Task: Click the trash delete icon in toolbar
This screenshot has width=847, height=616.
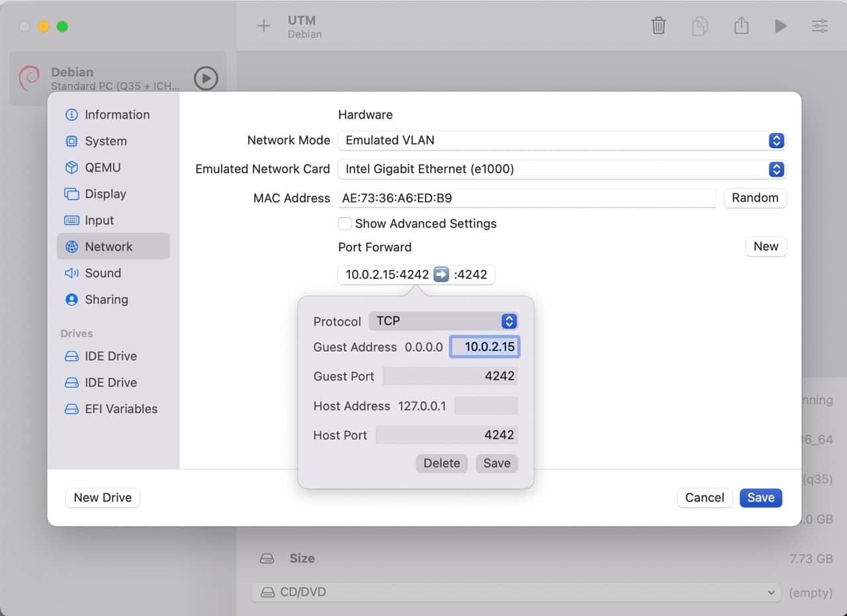Action: 658,26
